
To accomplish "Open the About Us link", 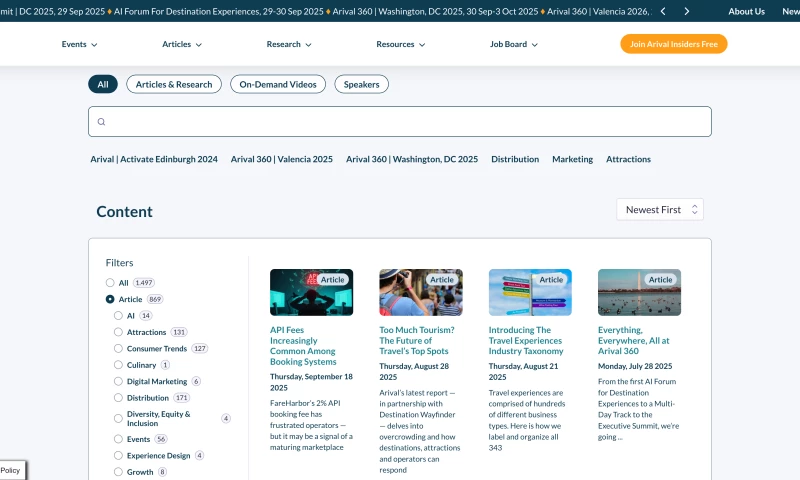I will coord(746,11).
